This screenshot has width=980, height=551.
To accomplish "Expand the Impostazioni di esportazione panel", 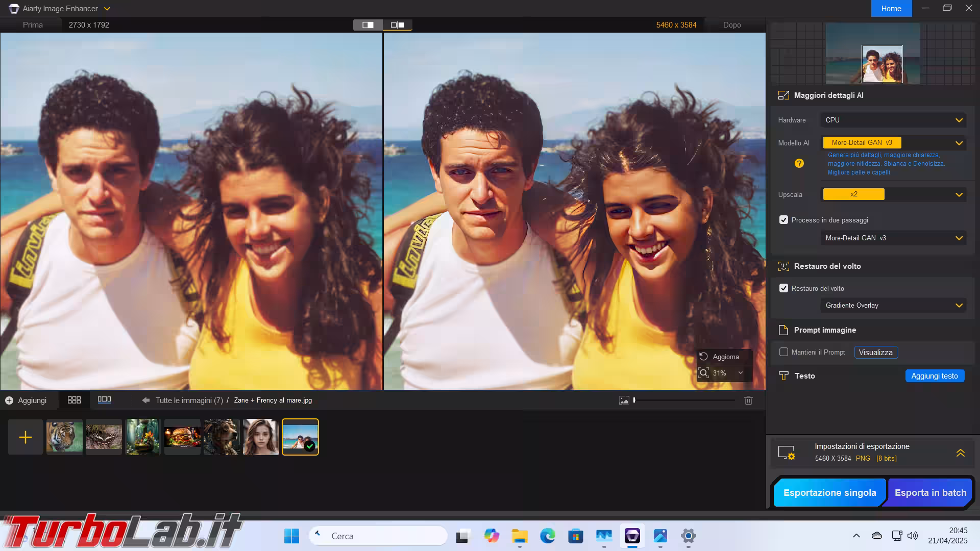I will [960, 453].
